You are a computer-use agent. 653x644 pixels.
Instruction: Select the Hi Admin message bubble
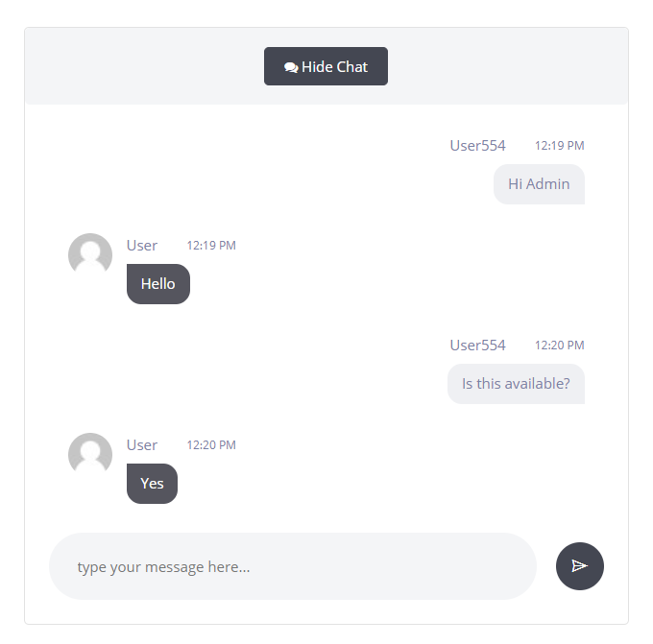pyautogui.click(x=539, y=184)
